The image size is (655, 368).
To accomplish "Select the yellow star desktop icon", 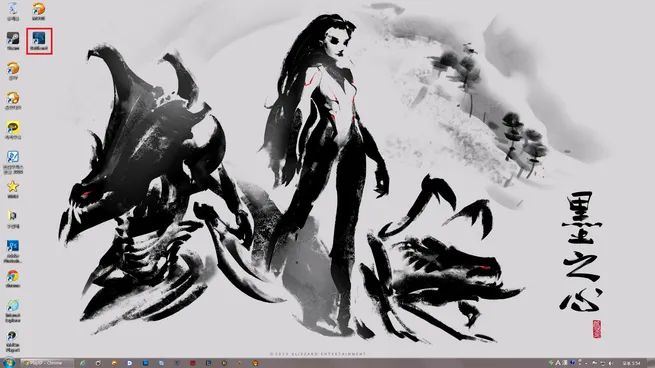I will click(13, 190).
